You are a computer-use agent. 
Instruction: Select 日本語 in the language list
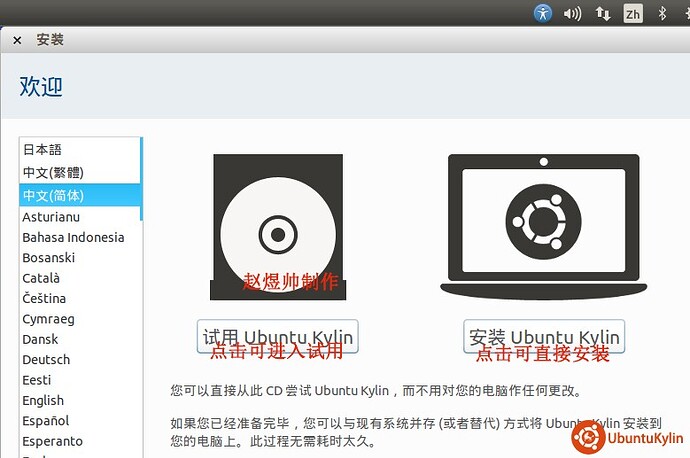(x=80, y=150)
